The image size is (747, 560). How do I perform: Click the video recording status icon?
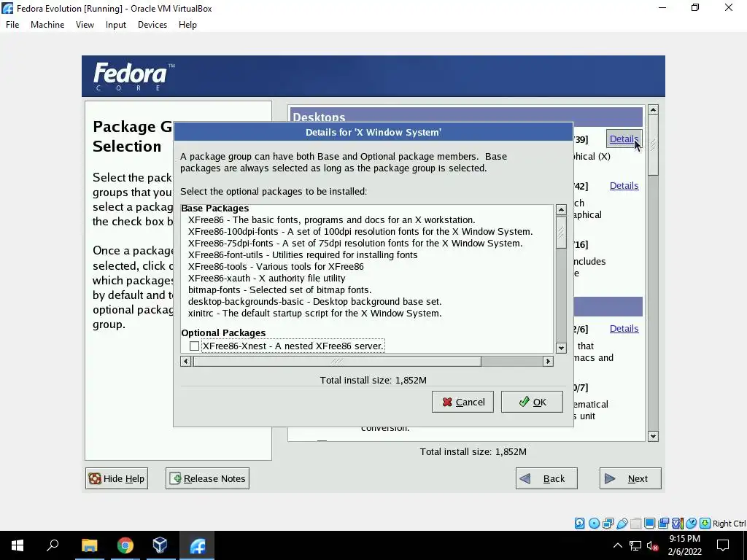tap(663, 524)
